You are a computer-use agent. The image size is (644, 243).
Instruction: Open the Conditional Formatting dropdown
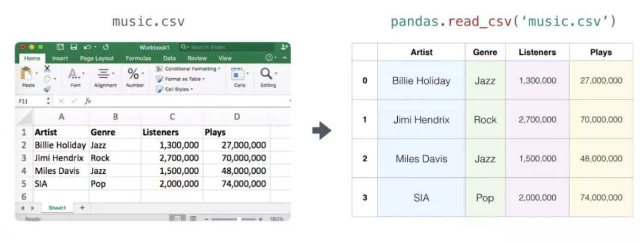(192, 69)
